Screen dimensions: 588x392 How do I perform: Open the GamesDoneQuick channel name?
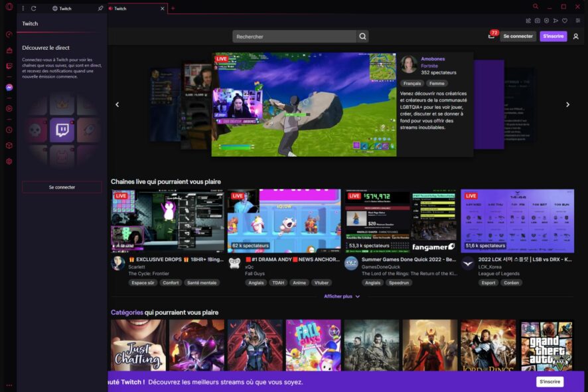click(x=381, y=266)
